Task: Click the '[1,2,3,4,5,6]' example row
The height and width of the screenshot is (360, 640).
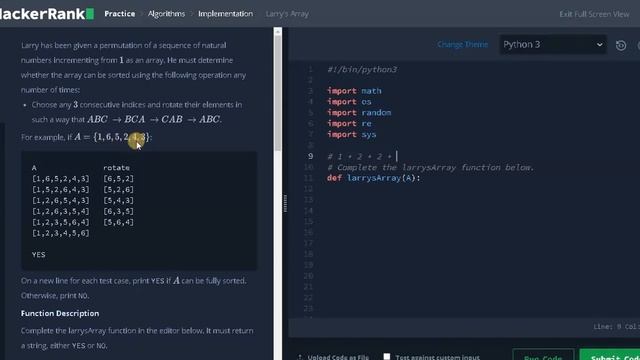Action: [60, 233]
